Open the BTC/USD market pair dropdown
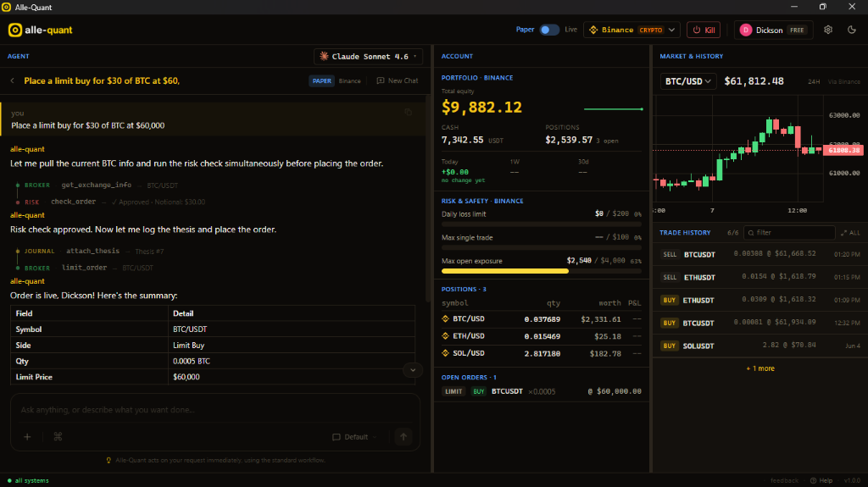868x487 pixels. pyautogui.click(x=688, y=81)
